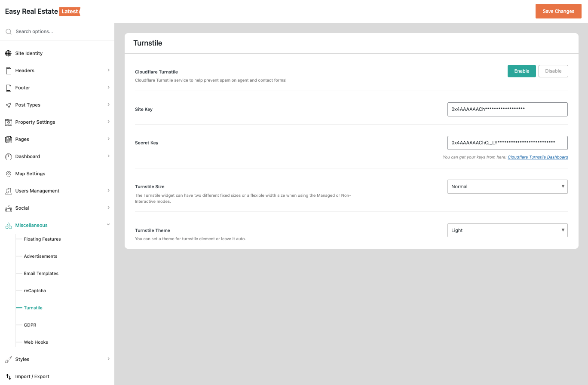Open the reCaptcha submenu item

[35, 290]
